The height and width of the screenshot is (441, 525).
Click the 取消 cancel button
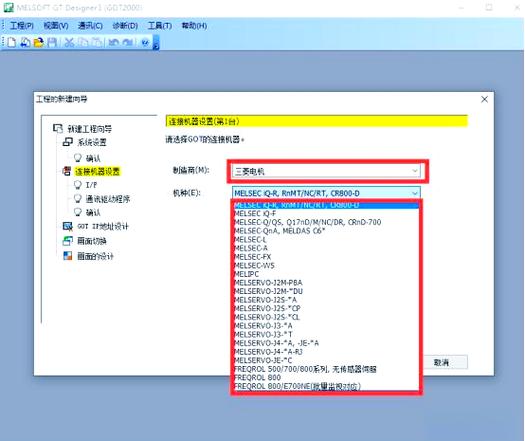[x=442, y=362]
